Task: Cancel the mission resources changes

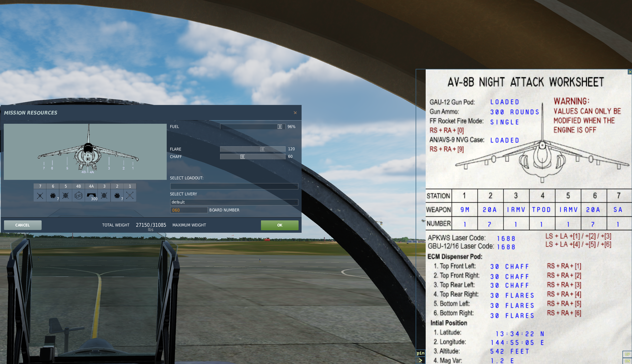Action: coord(23,225)
